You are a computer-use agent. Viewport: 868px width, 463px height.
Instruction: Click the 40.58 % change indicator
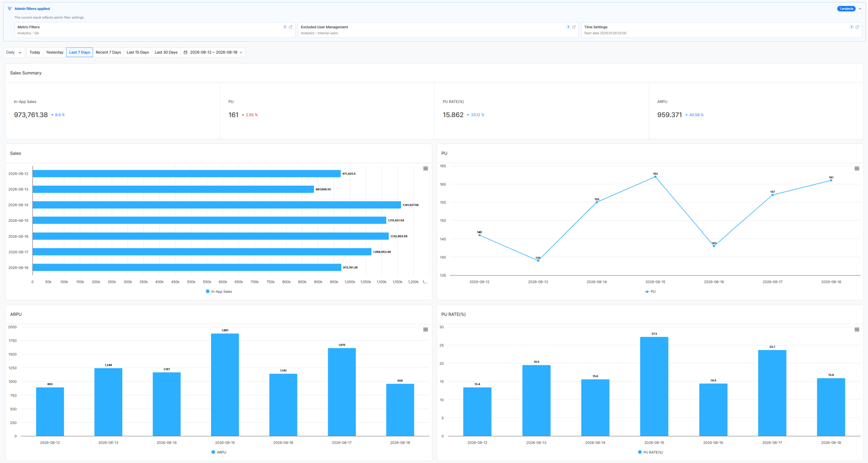click(x=694, y=115)
